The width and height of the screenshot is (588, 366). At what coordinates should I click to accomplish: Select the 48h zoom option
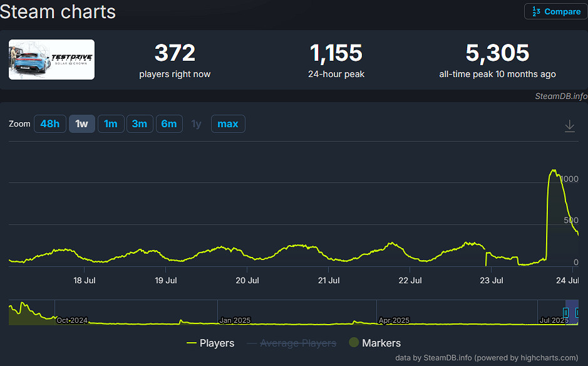[x=49, y=123]
